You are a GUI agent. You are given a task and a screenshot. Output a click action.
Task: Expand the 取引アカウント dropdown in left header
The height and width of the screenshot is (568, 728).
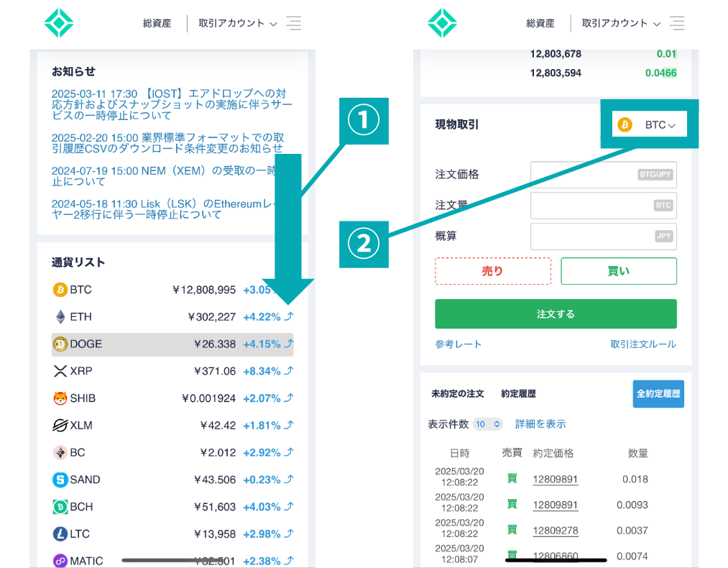point(238,24)
